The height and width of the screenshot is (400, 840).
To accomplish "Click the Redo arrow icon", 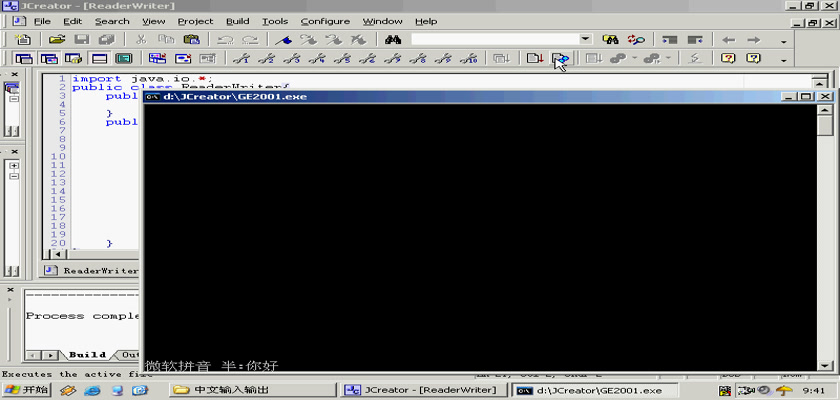I will [250, 40].
